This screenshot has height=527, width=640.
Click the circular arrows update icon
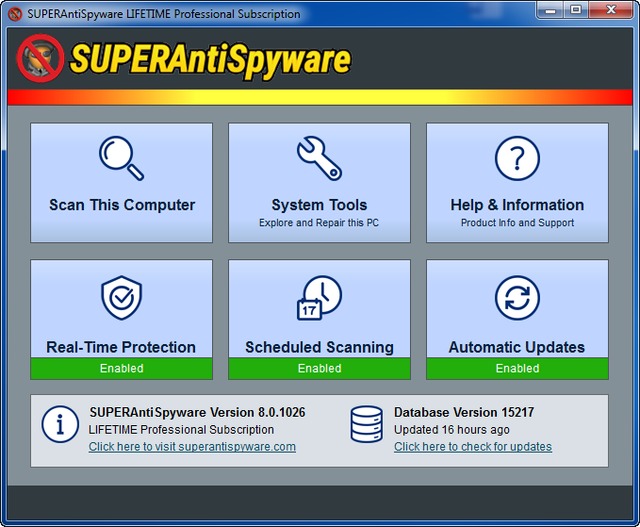[517, 297]
